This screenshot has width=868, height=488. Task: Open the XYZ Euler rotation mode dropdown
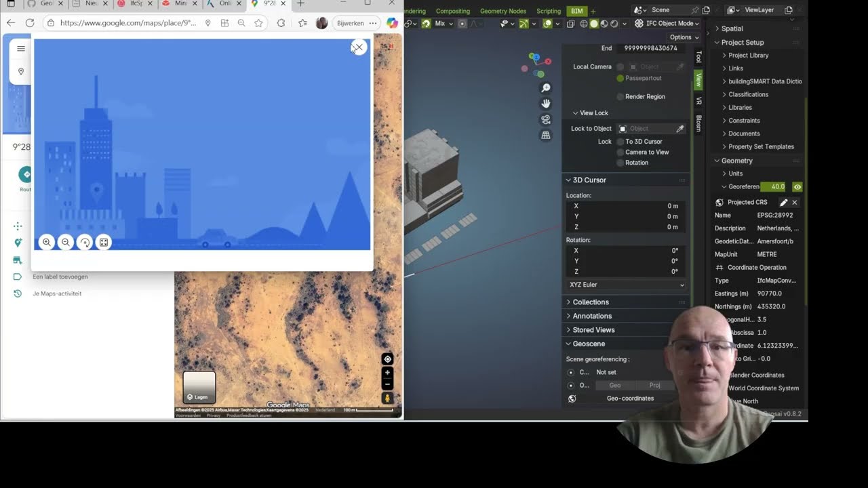coord(627,285)
